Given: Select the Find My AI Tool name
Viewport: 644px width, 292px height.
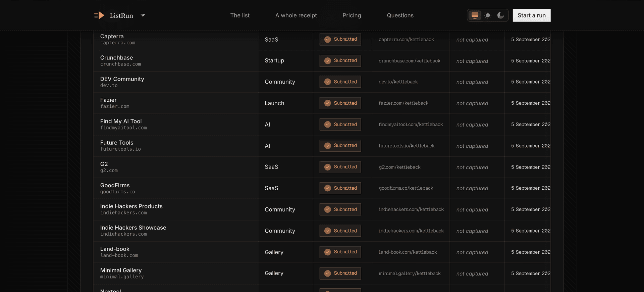Looking at the screenshot, I should tap(121, 121).
